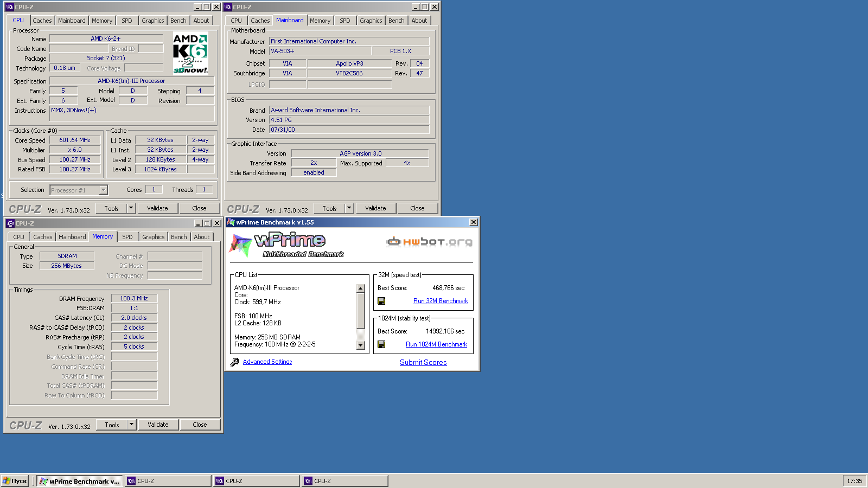This screenshot has height=488, width=868.
Task: Select the third CPU-Z taskbar button
Action: click(345, 481)
